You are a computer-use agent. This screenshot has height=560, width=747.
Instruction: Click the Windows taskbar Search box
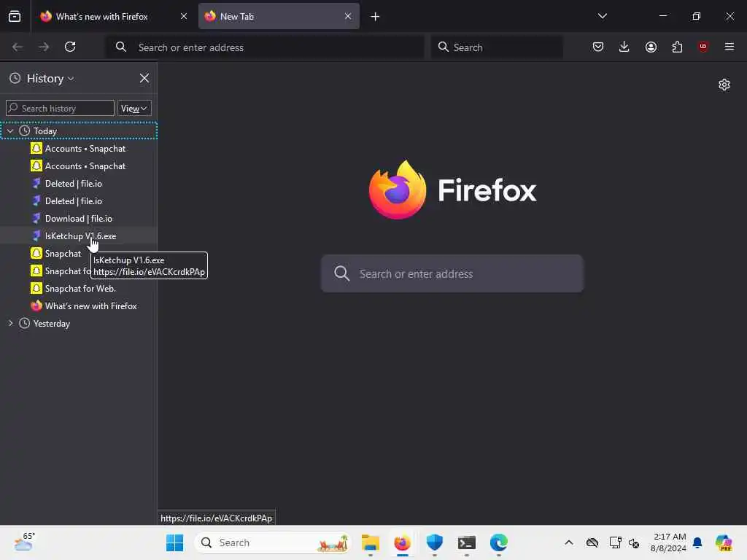pyautogui.click(x=273, y=542)
